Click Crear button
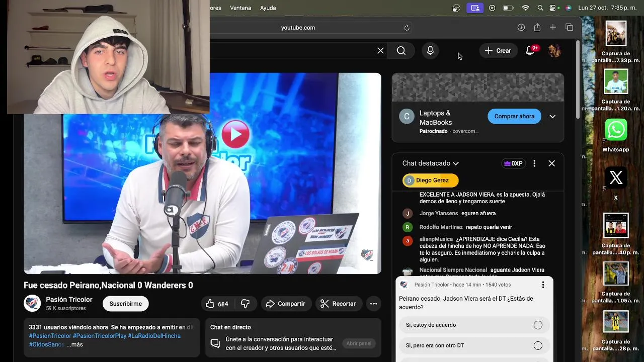 [x=498, y=51]
